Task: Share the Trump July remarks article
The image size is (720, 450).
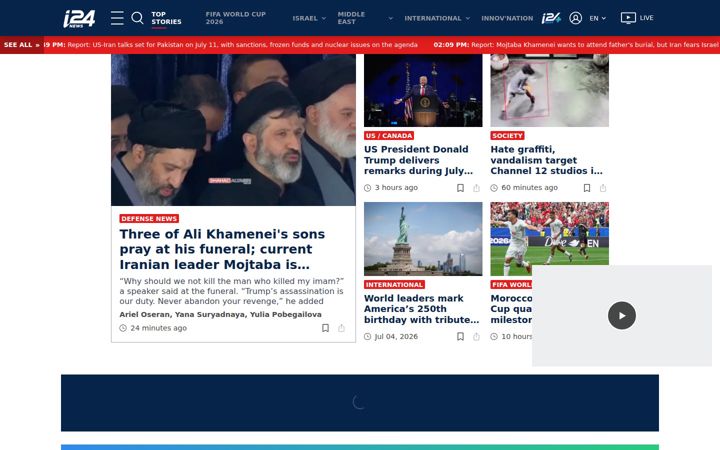Action: tap(476, 188)
